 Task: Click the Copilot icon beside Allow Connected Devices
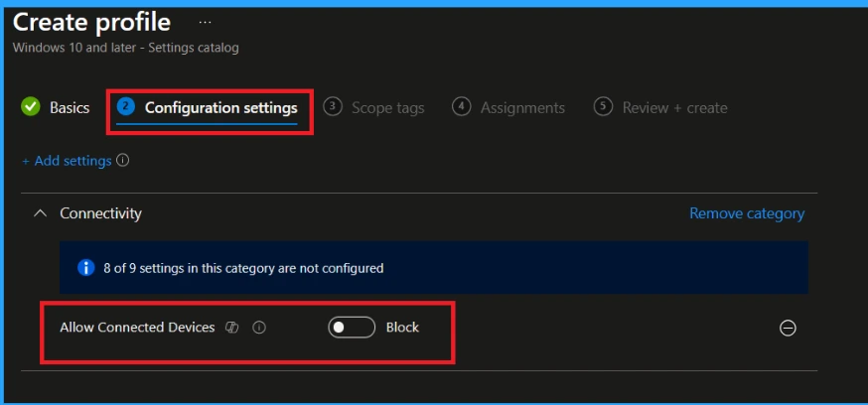click(232, 328)
